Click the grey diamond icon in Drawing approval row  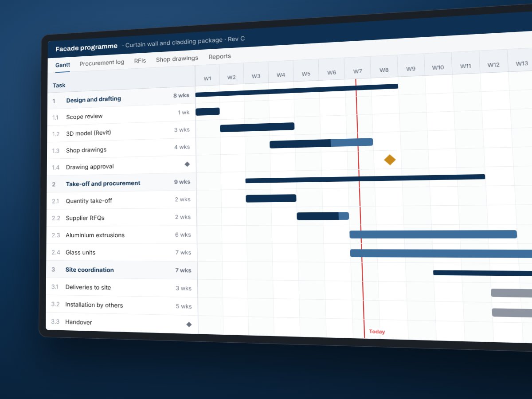[187, 164]
